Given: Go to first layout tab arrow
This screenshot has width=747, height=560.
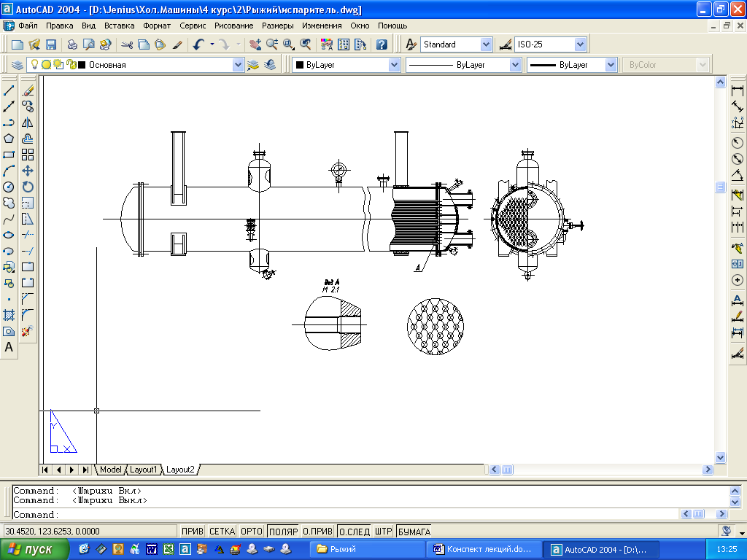Looking at the screenshot, I should 44,470.
